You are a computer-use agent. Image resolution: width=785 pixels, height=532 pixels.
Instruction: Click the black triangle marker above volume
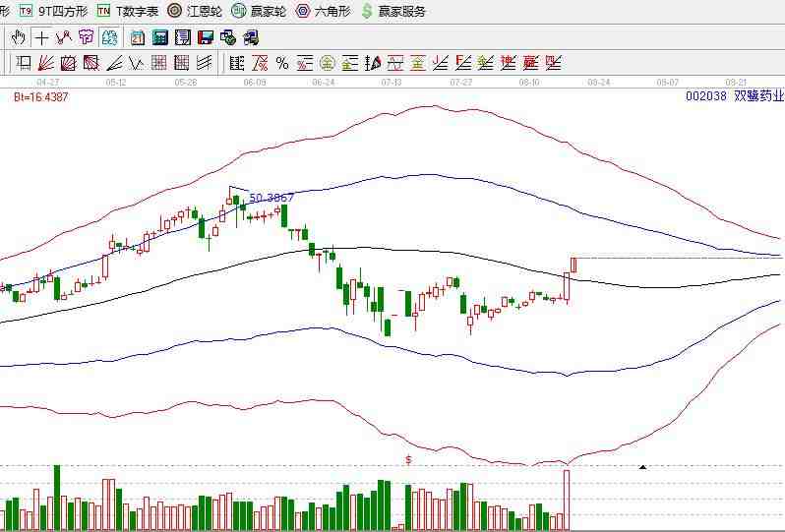(x=642, y=467)
